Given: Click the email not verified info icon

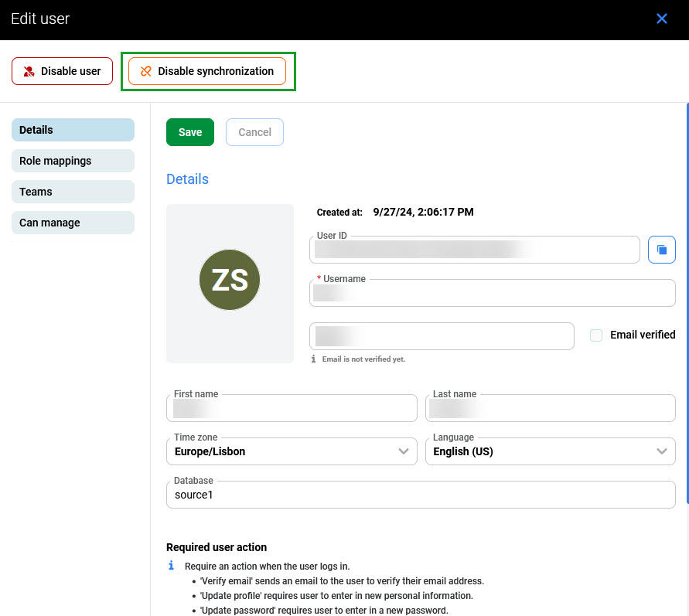Looking at the screenshot, I should point(313,359).
